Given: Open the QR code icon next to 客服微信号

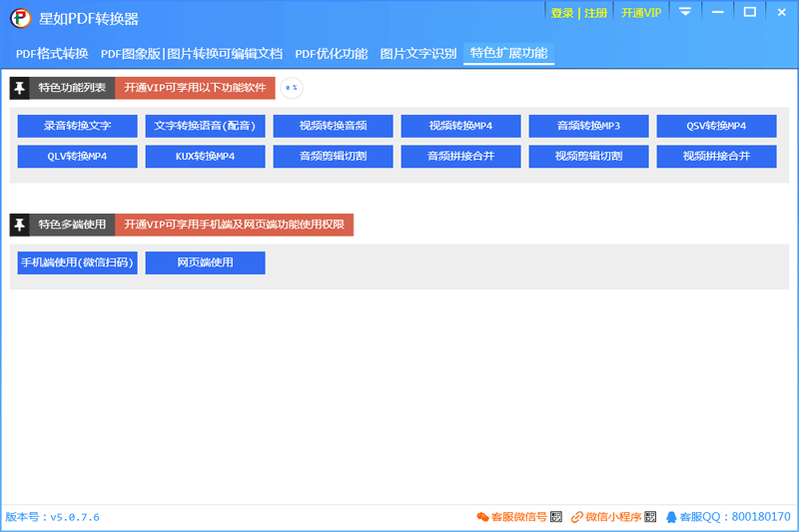Looking at the screenshot, I should (x=556, y=517).
